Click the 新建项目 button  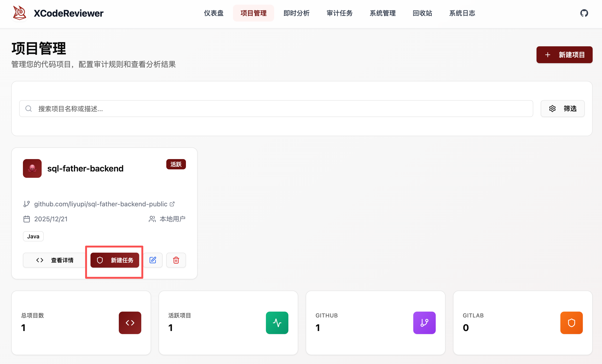tap(564, 55)
